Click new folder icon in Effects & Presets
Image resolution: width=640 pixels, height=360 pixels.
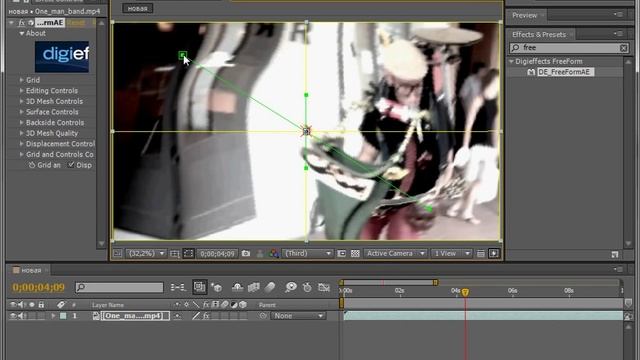coord(615,254)
